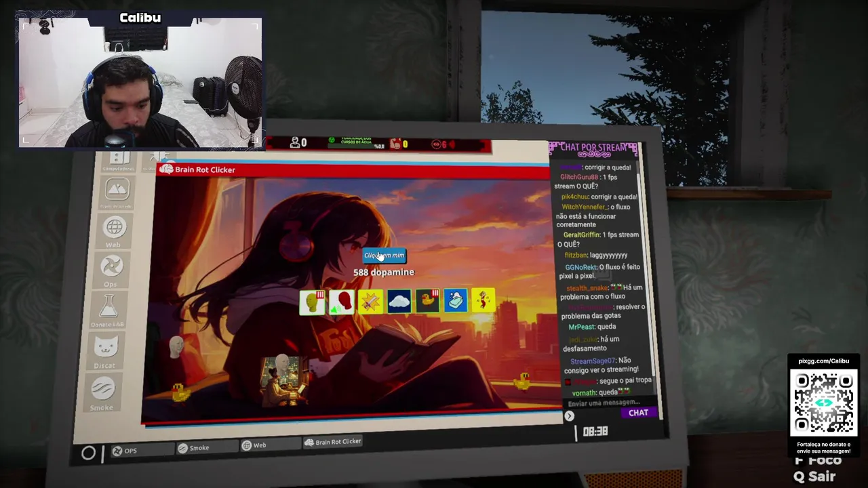Screen dimensions: 868x488
Task: Select the sword burst upgrade icon
Action: point(370,302)
